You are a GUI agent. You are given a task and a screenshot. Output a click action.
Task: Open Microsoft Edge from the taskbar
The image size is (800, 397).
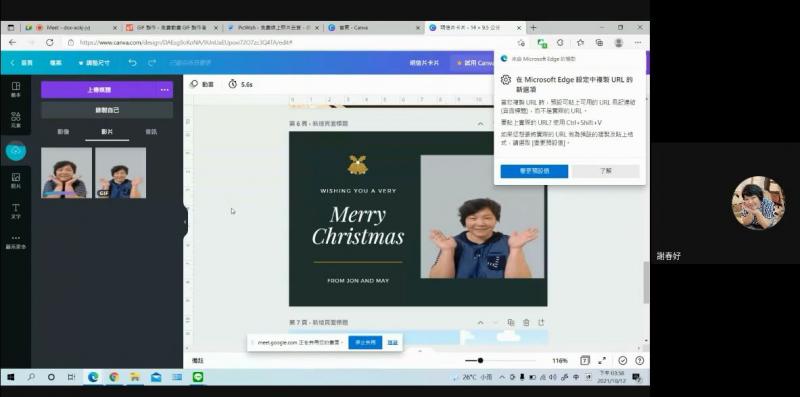[93, 377]
